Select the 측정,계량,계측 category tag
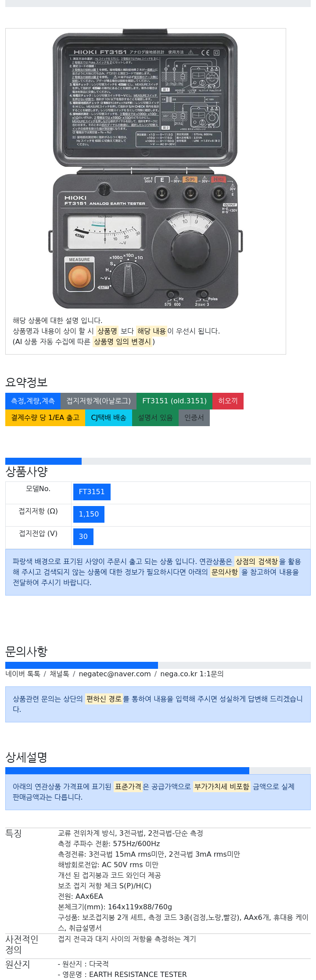 click(x=33, y=401)
